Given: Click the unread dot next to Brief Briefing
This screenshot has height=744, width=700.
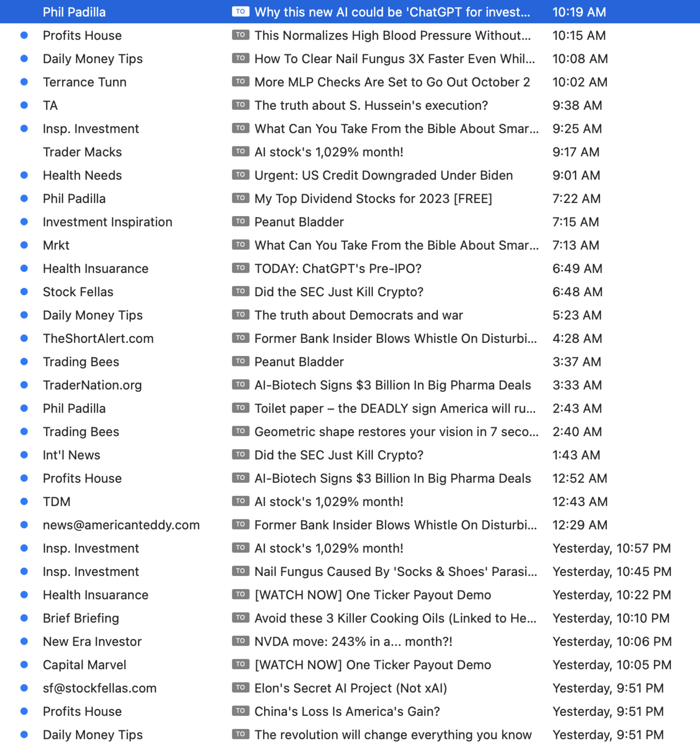Looking at the screenshot, I should [x=24, y=618].
